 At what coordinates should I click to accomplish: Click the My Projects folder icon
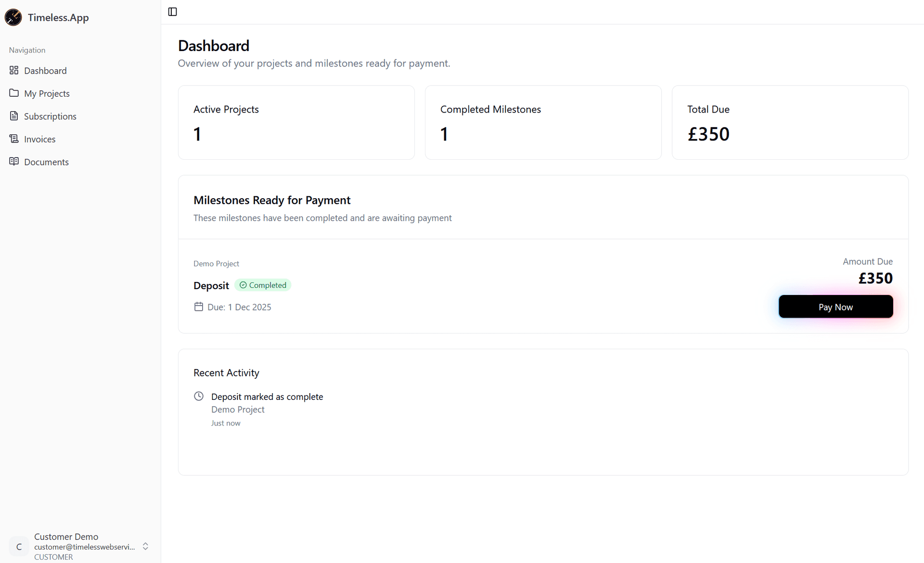(14, 93)
